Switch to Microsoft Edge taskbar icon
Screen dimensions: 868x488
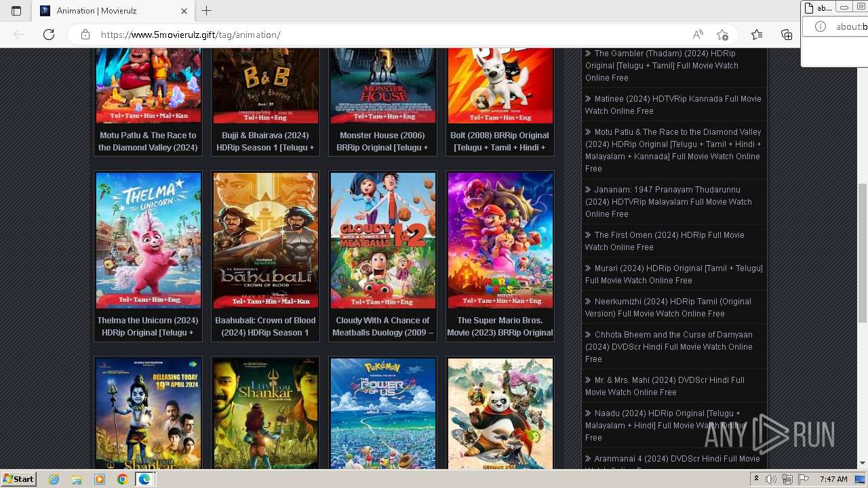tap(144, 479)
